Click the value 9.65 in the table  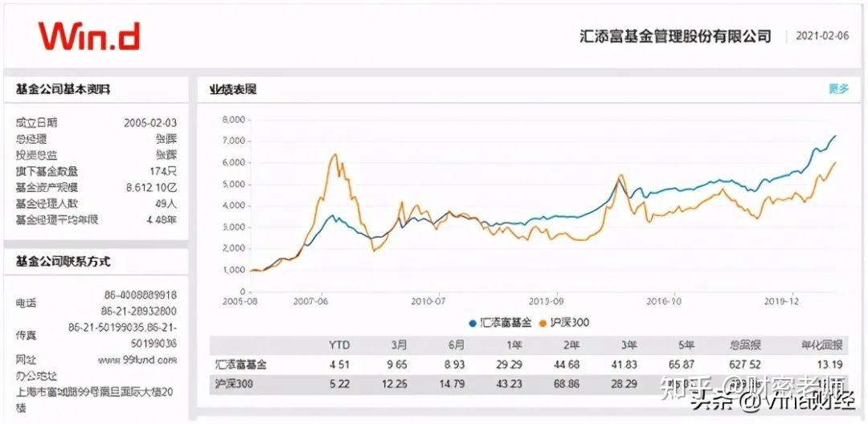tap(398, 365)
